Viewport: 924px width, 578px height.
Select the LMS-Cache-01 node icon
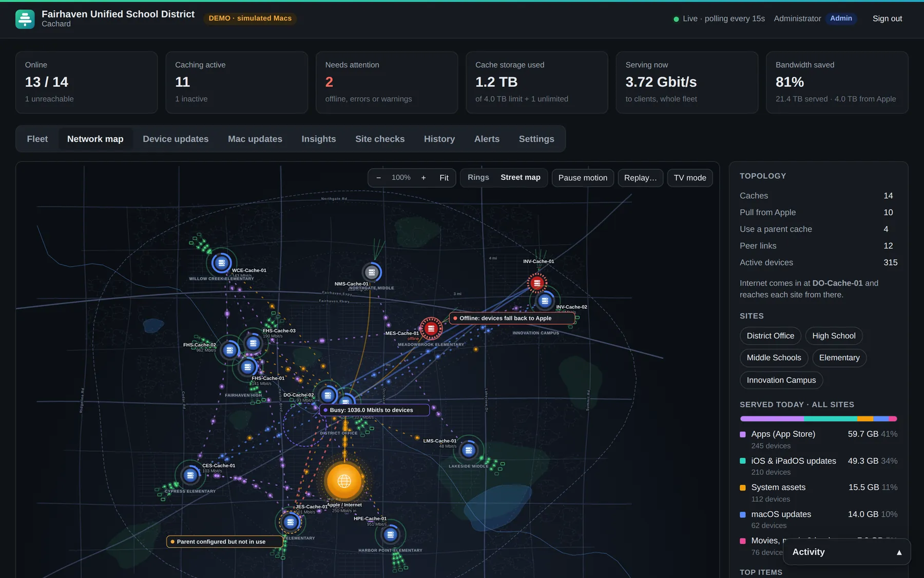(x=468, y=451)
